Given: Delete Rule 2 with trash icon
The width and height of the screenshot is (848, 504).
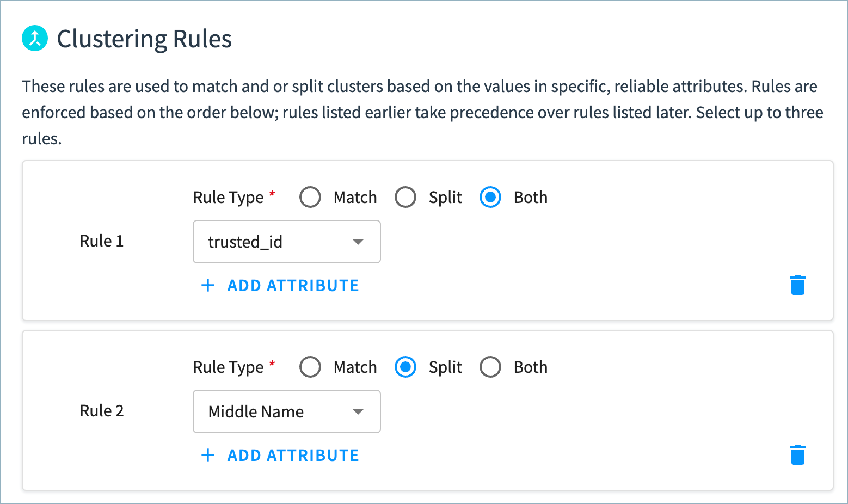Looking at the screenshot, I should [797, 455].
